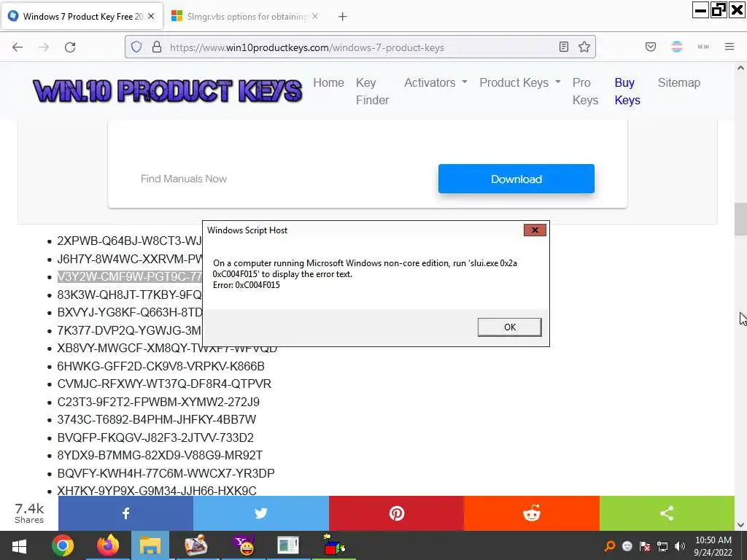Share on Reddit

pyautogui.click(x=532, y=513)
